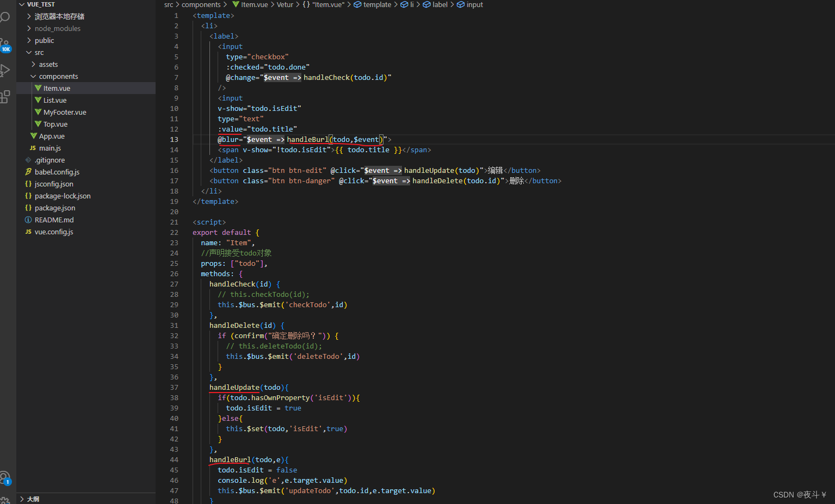Click the console.log statement
This screenshot has width=835, height=504.
pyautogui.click(x=282, y=480)
